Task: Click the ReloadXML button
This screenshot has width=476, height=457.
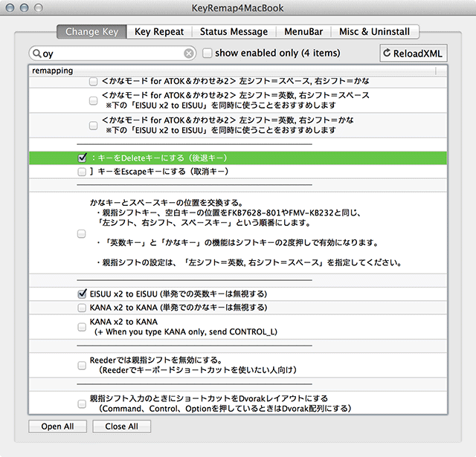Action: [x=412, y=54]
